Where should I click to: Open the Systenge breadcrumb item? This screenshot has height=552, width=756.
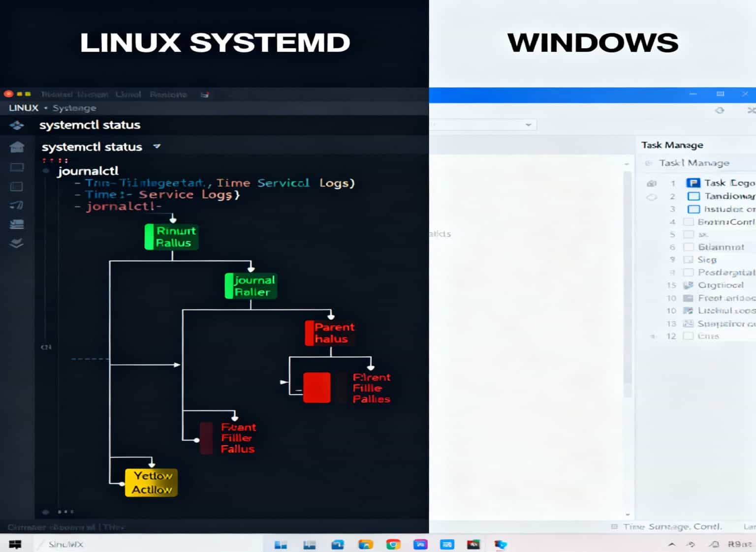coord(74,108)
